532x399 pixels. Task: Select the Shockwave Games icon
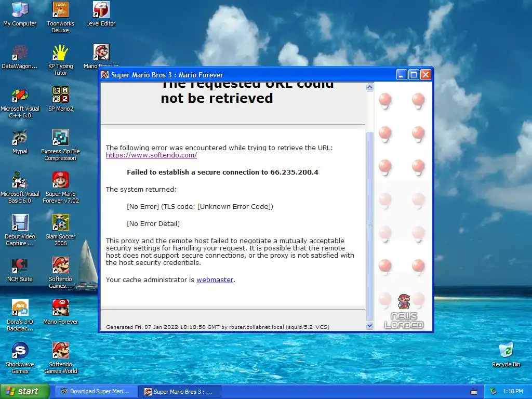(x=20, y=351)
